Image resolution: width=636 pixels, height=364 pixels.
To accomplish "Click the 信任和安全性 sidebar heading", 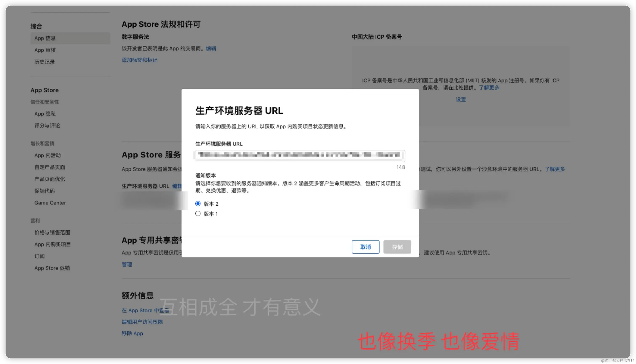I will click(x=45, y=102).
